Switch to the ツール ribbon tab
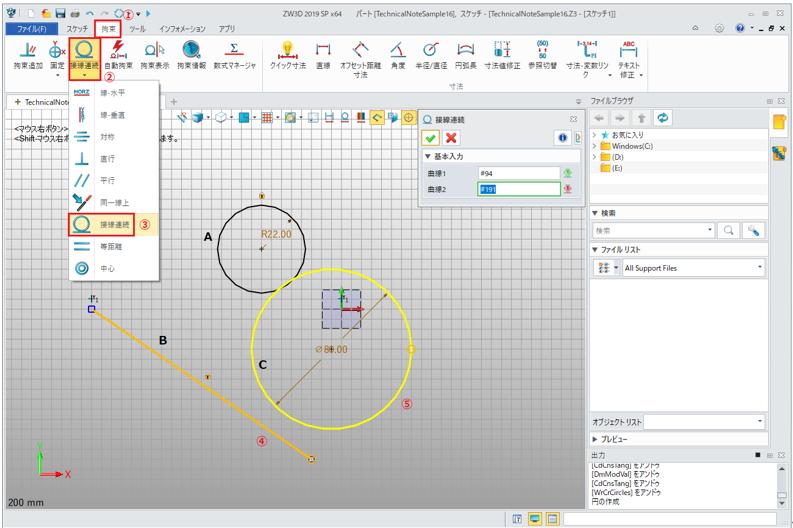793x528 pixels. click(x=138, y=29)
